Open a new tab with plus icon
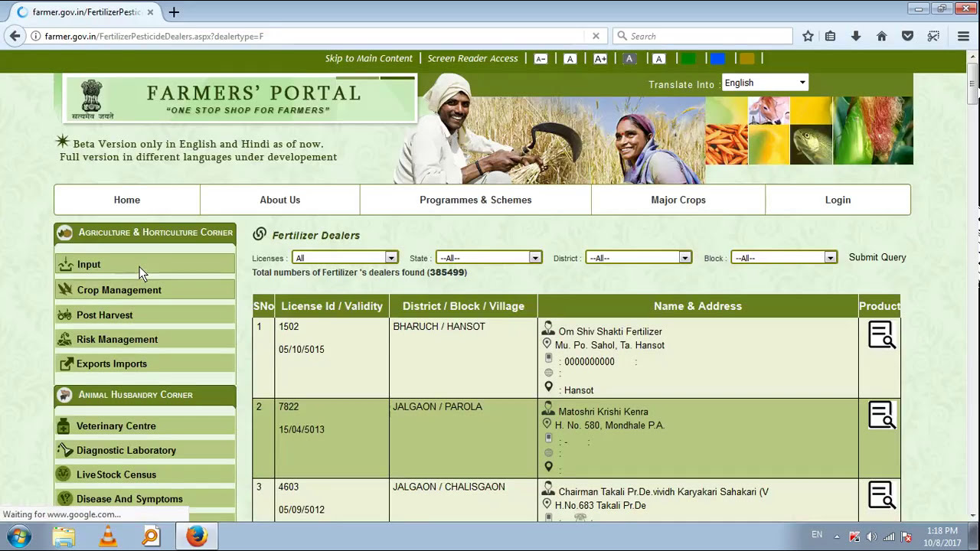The width and height of the screenshot is (980, 551). point(174,12)
